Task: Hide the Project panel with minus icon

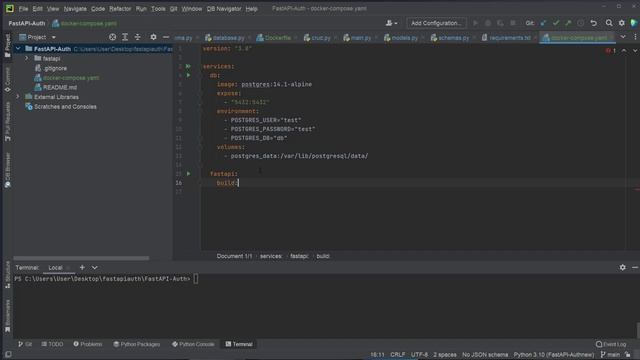Action: [166, 37]
